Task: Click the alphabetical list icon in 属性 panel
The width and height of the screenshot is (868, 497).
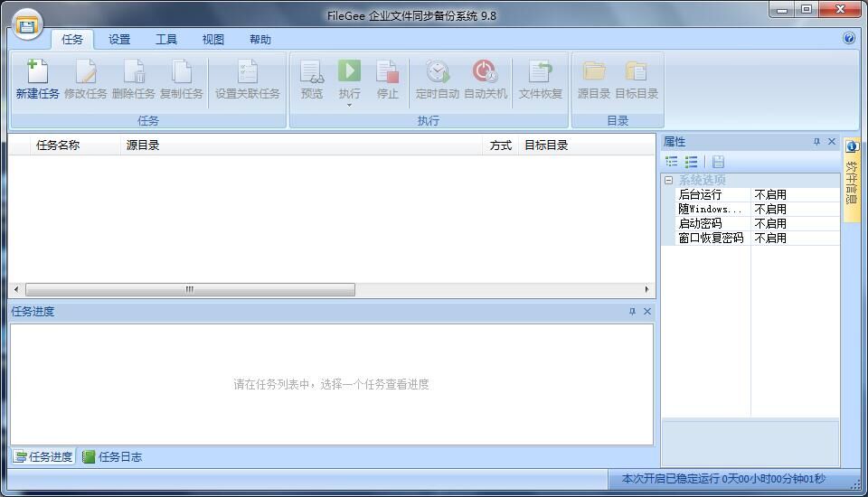Action: coord(691,162)
